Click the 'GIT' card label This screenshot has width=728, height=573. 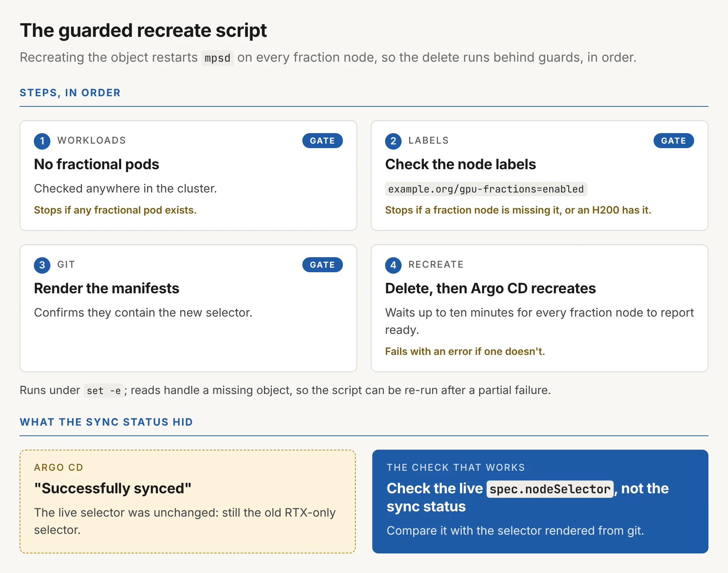66,265
